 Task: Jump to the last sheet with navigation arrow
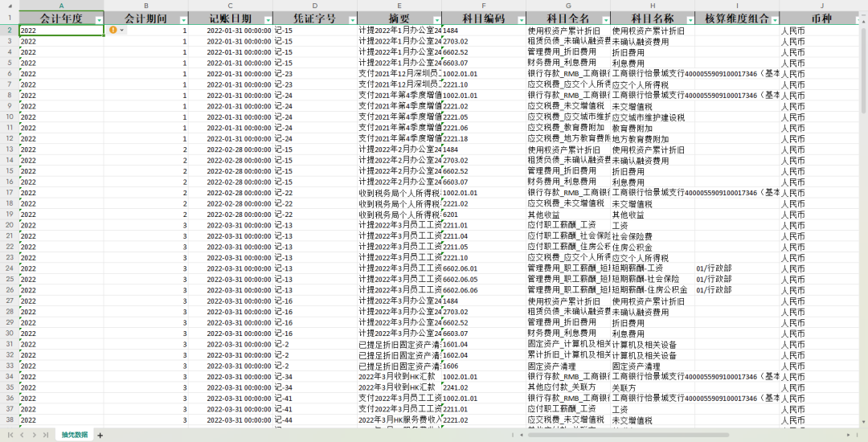click(x=46, y=436)
